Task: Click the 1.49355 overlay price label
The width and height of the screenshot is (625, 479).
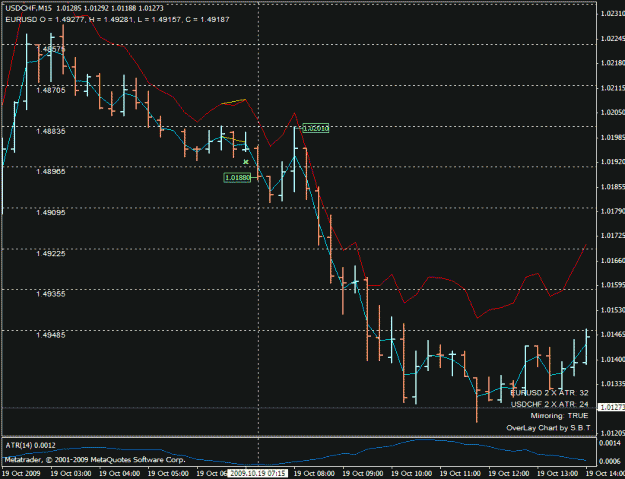Action: 51,294
